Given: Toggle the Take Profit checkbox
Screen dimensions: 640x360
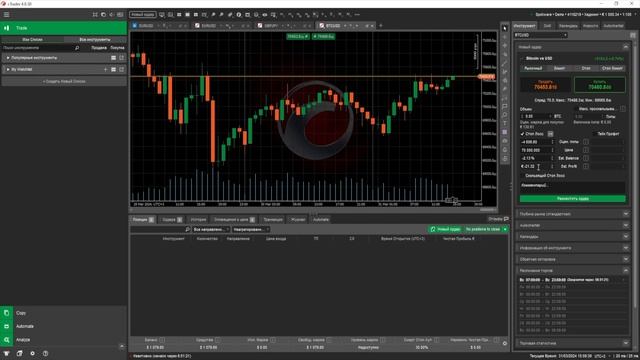Looking at the screenshot, I should pyautogui.click(x=594, y=134).
